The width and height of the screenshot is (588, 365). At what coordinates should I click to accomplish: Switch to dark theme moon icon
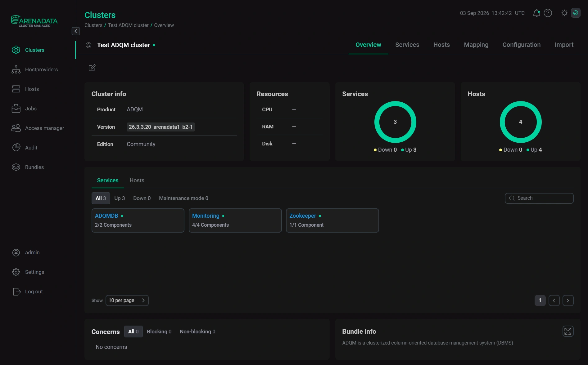[x=576, y=13]
